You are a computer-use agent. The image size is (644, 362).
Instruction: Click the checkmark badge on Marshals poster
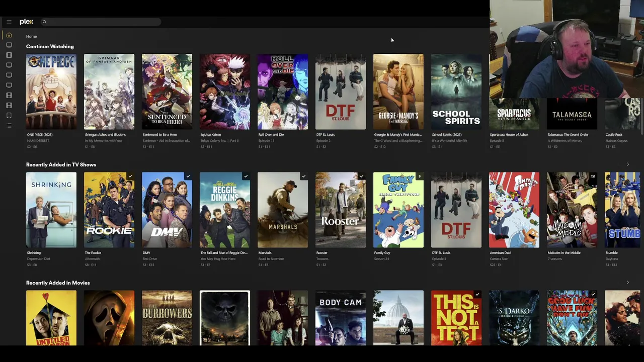[303, 176]
